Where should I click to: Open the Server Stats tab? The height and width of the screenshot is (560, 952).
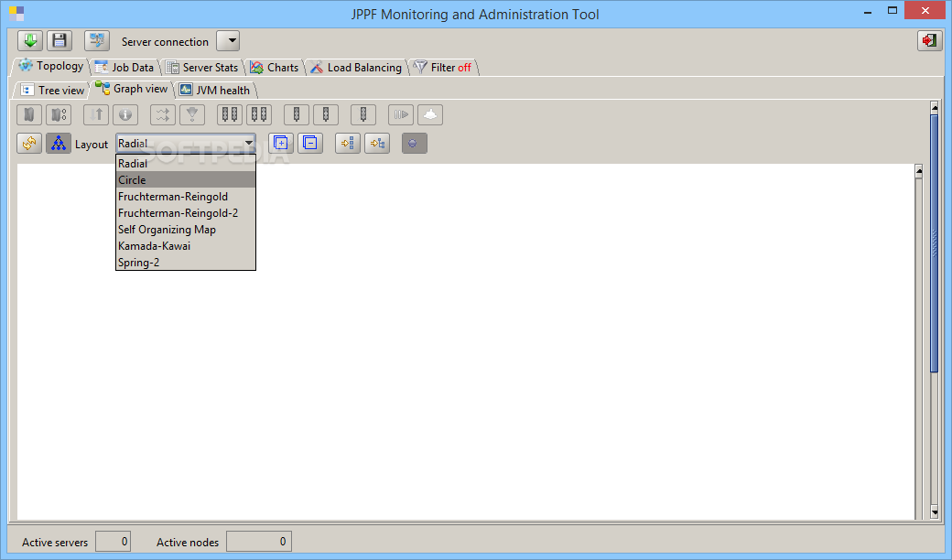coord(203,68)
